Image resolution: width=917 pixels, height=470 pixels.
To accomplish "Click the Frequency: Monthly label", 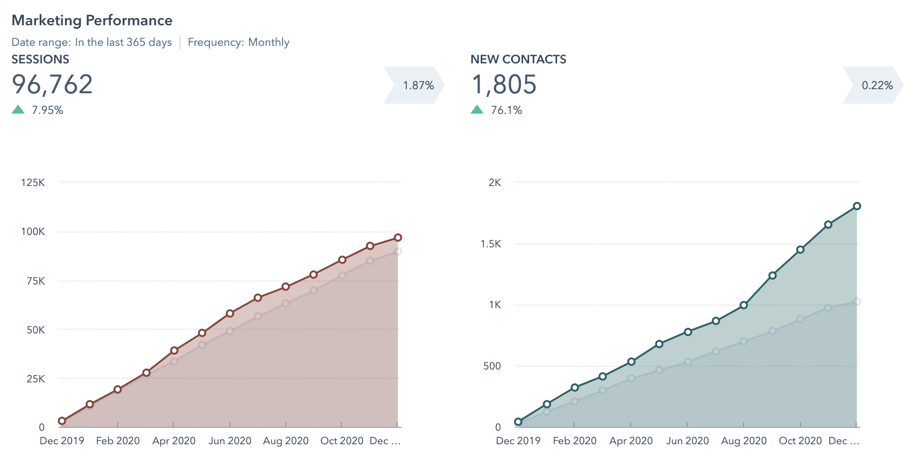I will [239, 42].
